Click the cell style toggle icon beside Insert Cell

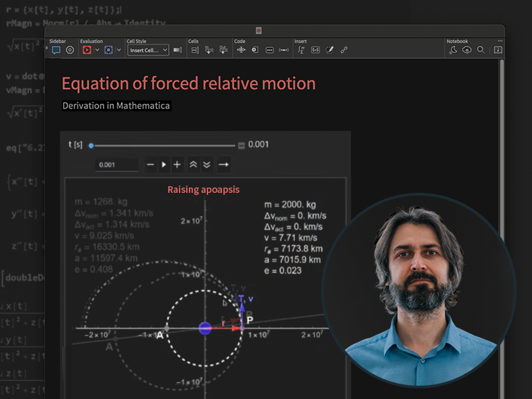point(178,51)
